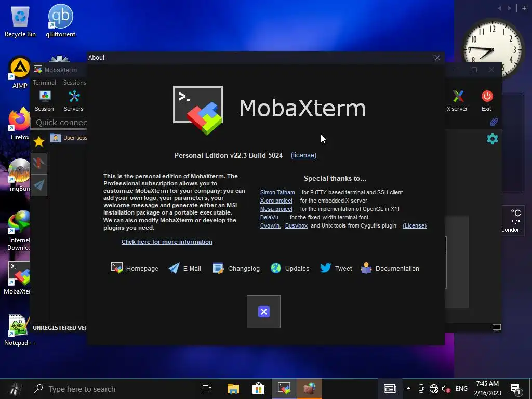Click here for more information link
Screen dimensions: 532x399
(167, 242)
